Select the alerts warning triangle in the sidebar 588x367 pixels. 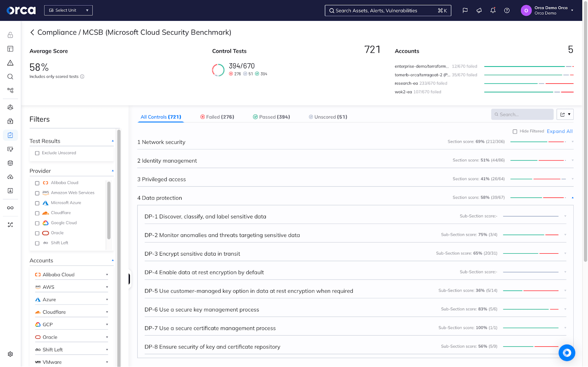pyautogui.click(x=10, y=63)
